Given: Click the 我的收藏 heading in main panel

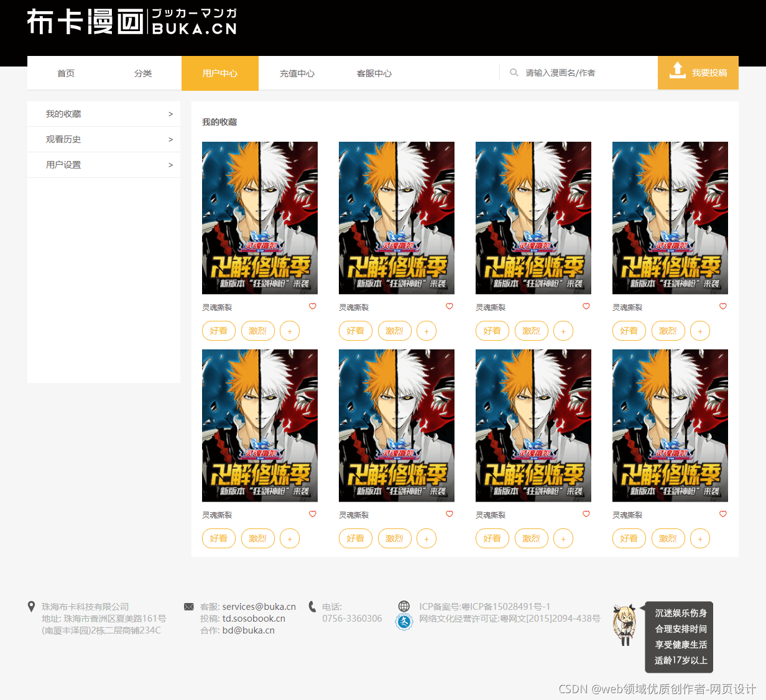Looking at the screenshot, I should pyautogui.click(x=219, y=122).
